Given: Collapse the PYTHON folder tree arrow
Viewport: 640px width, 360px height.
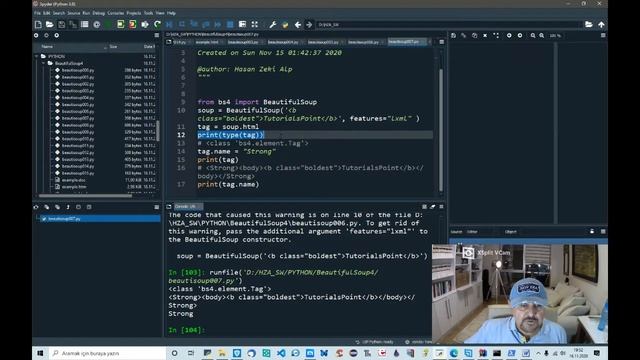Looking at the screenshot, I should coord(36,56).
